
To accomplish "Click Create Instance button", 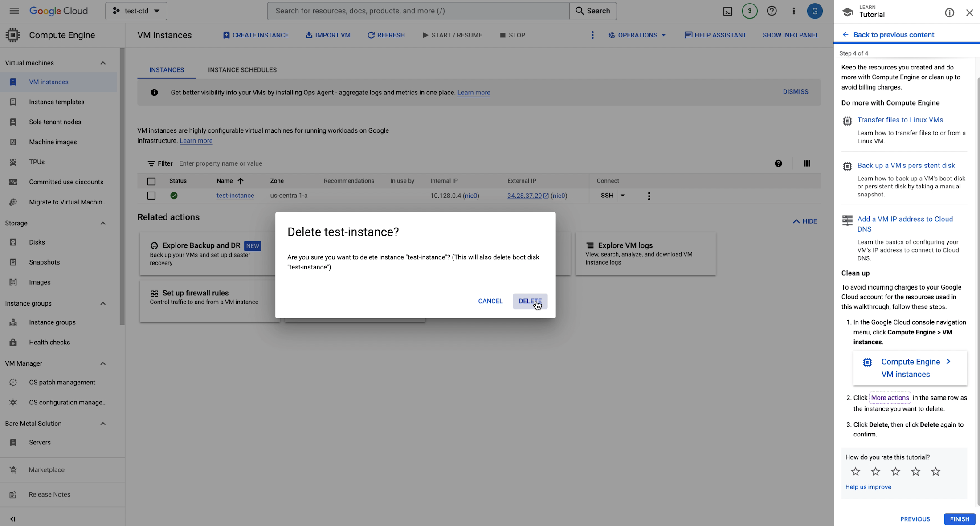I will point(256,35).
